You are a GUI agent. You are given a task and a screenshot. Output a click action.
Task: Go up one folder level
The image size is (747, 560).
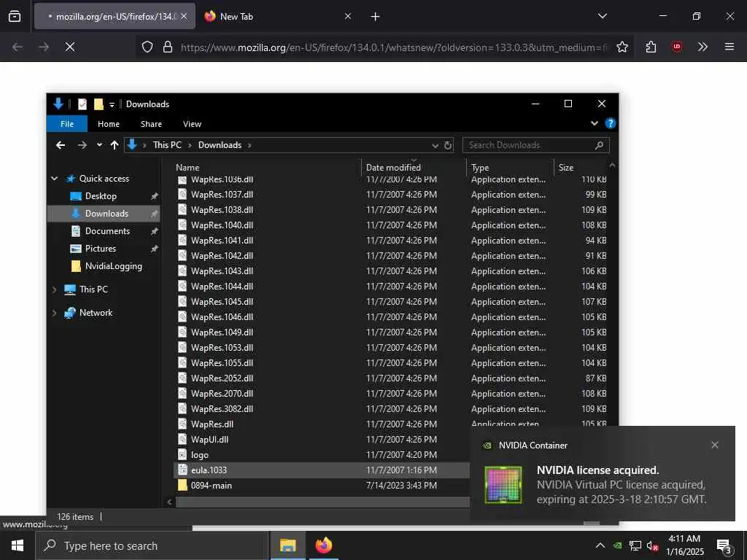(x=115, y=145)
